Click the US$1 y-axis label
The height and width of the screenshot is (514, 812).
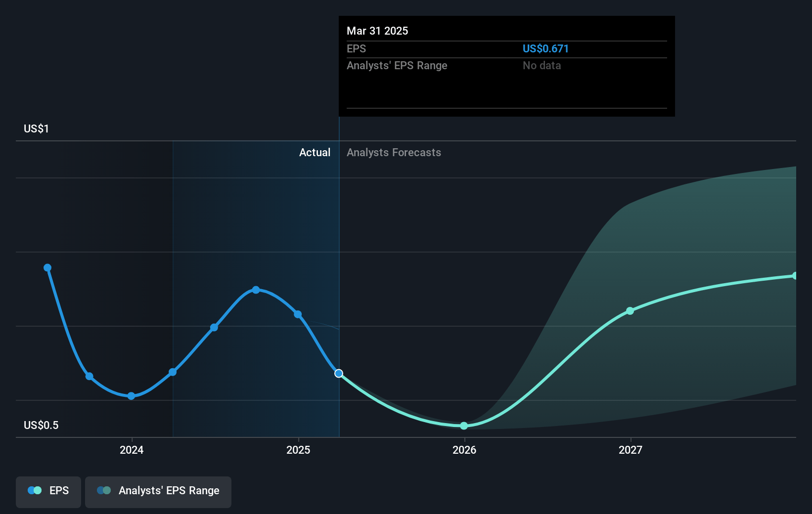tap(36, 128)
